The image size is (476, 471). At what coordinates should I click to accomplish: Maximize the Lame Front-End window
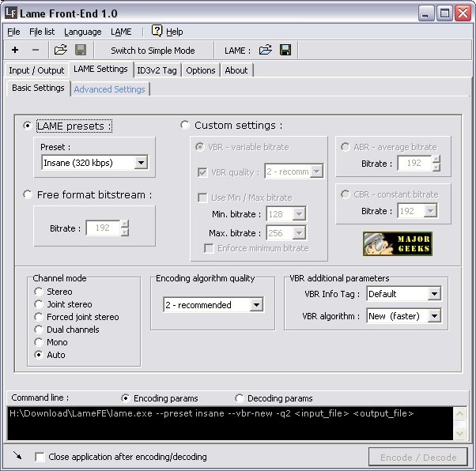pos(444,13)
